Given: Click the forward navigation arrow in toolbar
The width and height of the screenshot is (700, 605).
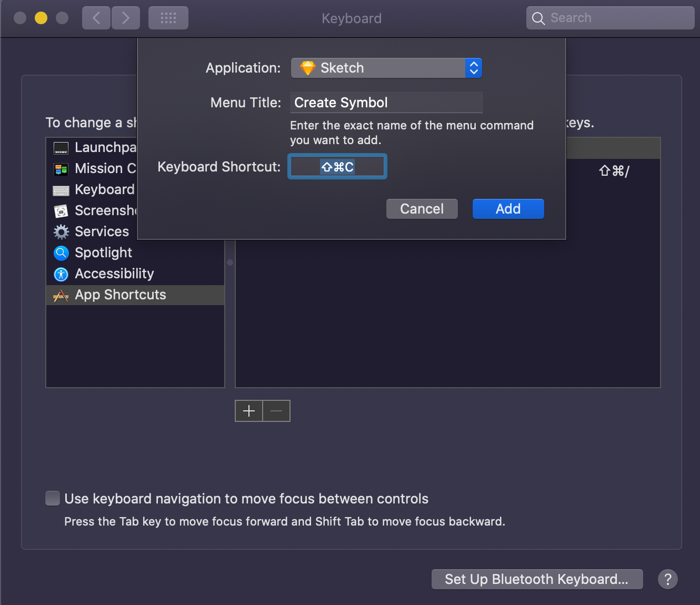Looking at the screenshot, I should (x=126, y=18).
